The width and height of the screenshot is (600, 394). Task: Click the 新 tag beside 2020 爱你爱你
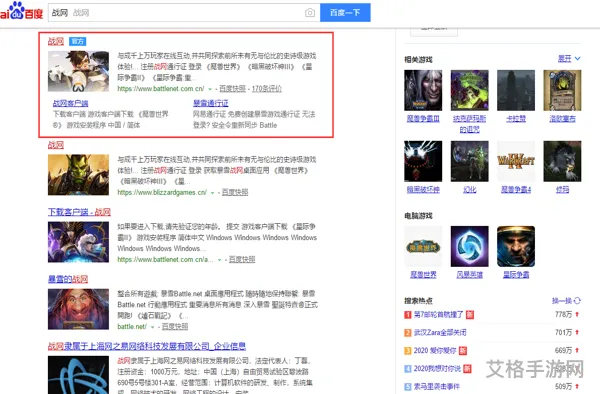[463, 351]
